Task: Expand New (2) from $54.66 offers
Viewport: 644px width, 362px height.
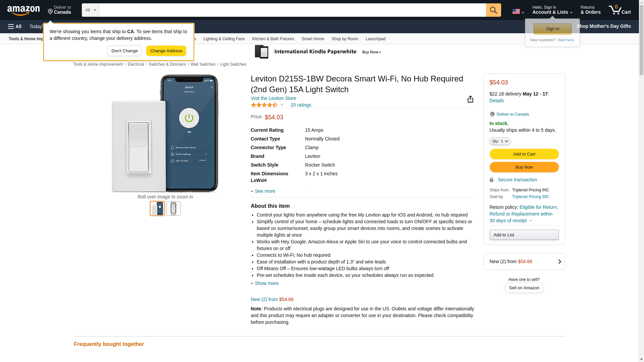Action: [524, 261]
